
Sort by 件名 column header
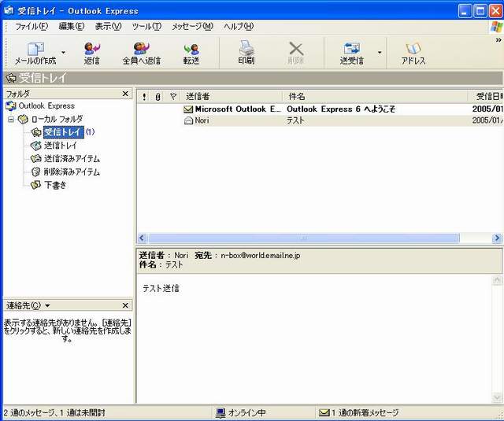pyautogui.click(x=375, y=96)
